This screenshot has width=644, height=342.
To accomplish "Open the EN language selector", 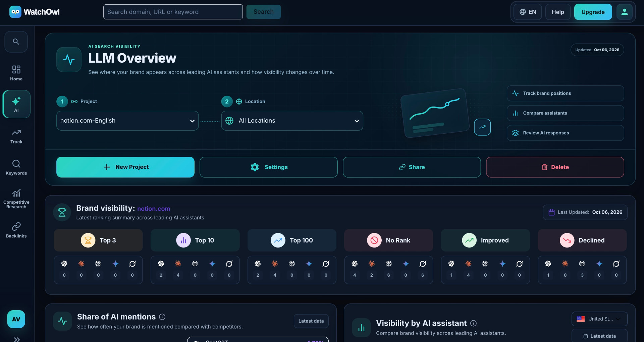I will [x=528, y=12].
